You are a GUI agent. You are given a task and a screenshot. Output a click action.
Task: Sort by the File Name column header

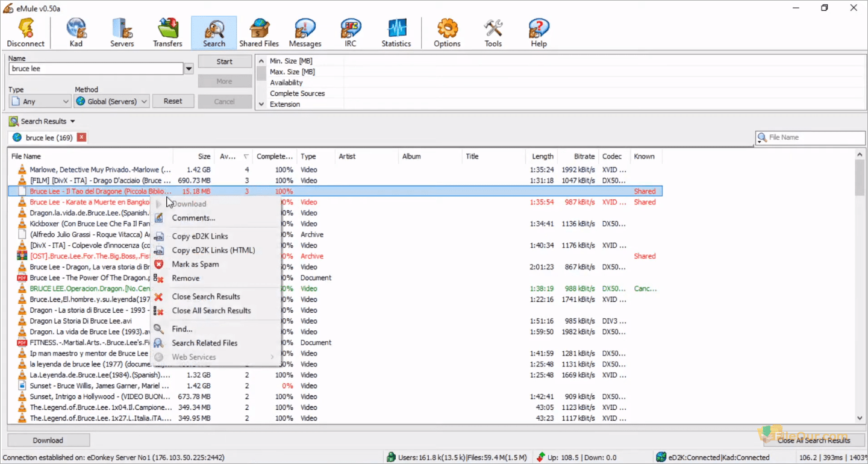tap(90, 156)
